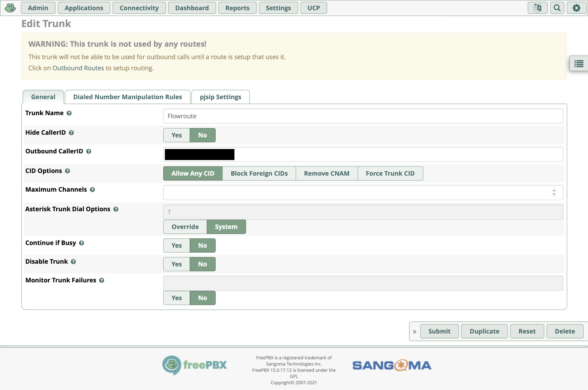Screen dimensions: 588x390
Task: Collapse the action bar double-arrow icon
Action: 414,332
